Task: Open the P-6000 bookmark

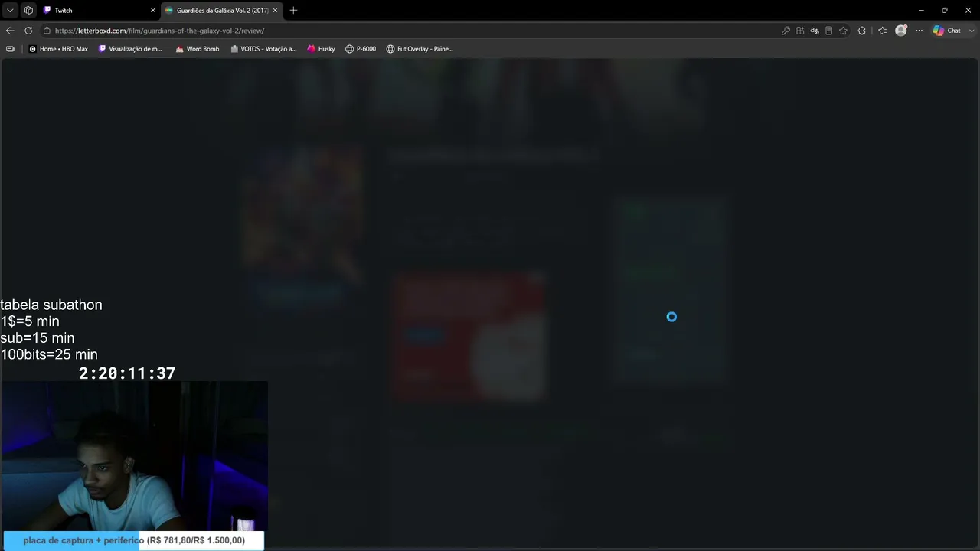Action: click(360, 48)
